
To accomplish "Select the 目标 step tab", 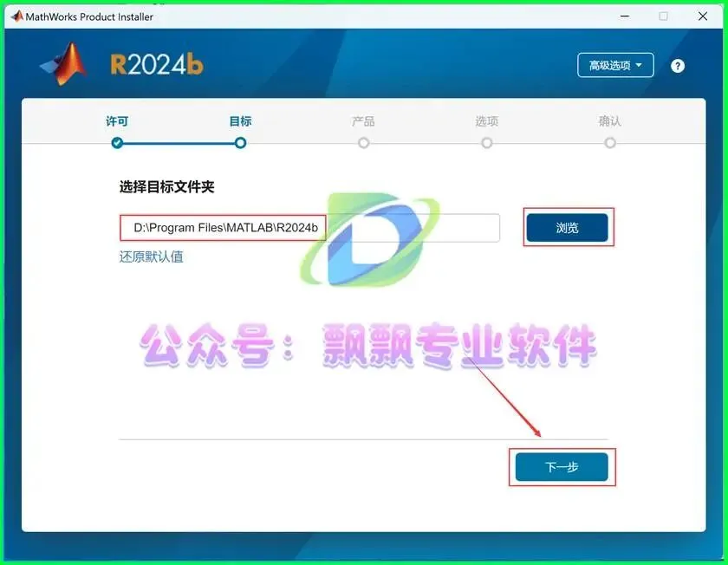I will 241,121.
